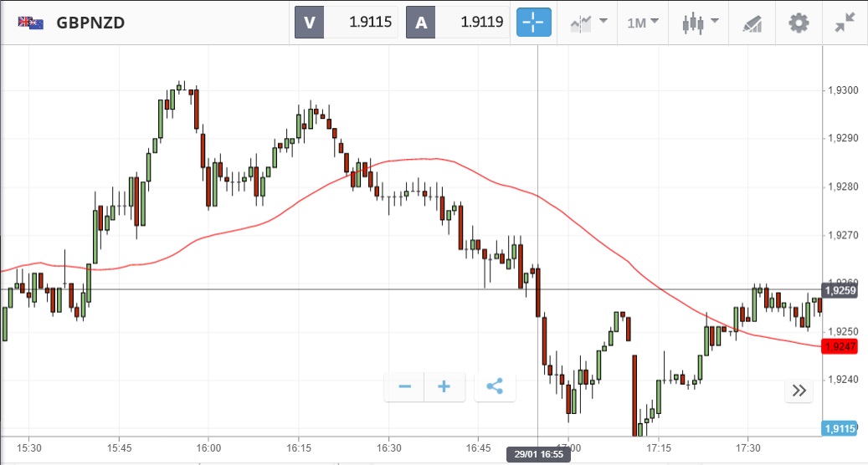Click the red 1,9247 moving average label

[840, 347]
